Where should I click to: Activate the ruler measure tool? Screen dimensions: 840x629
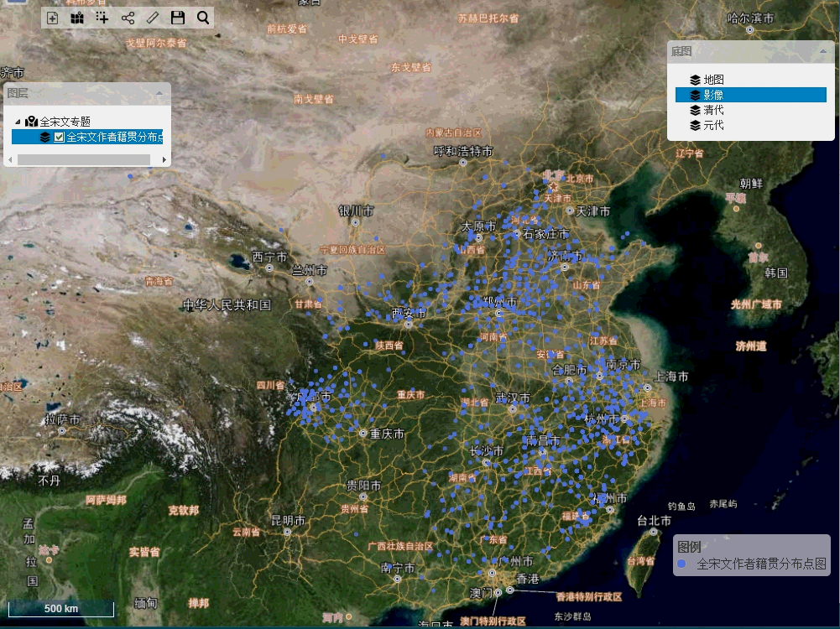tap(152, 18)
